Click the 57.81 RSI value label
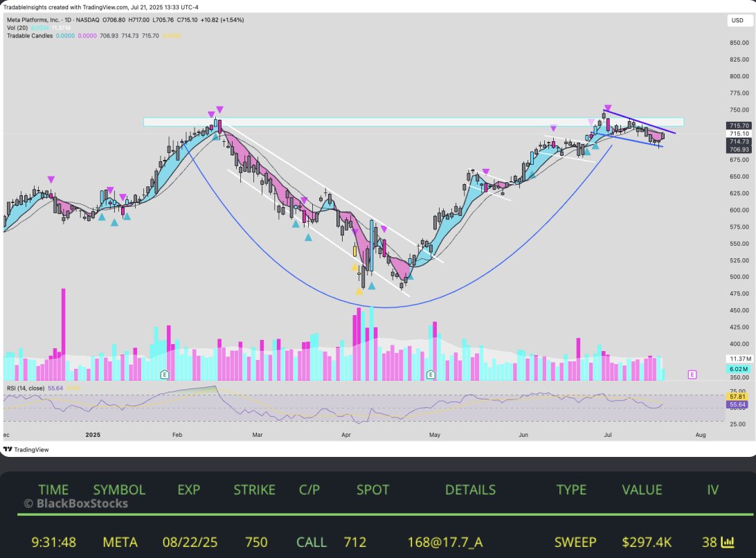 (x=737, y=397)
